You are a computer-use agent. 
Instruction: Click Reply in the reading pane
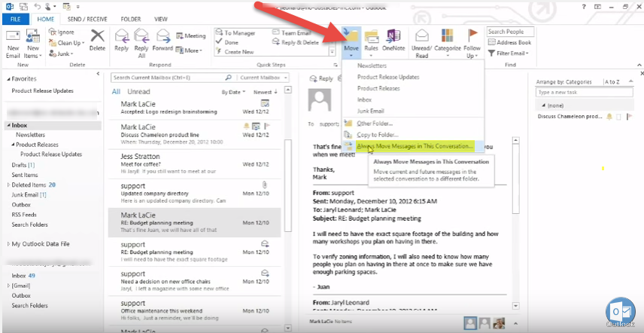tap(321, 78)
